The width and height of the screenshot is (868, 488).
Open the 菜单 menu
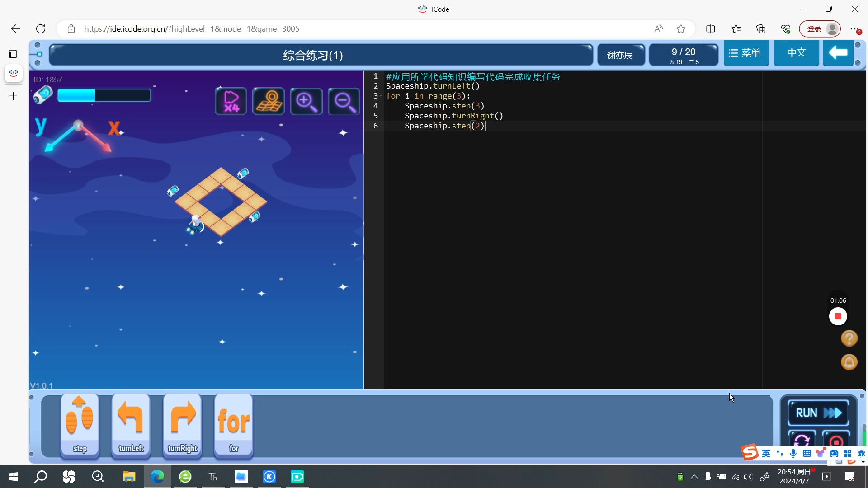pos(746,53)
